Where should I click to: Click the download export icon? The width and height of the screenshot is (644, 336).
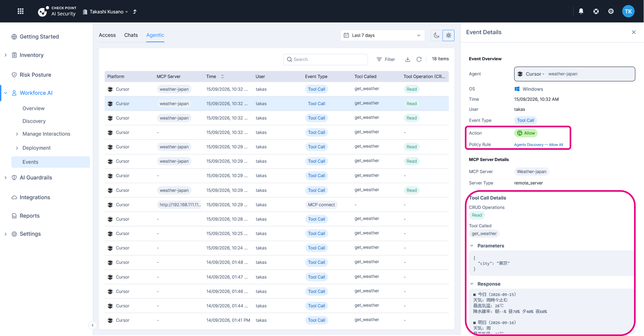click(x=407, y=59)
